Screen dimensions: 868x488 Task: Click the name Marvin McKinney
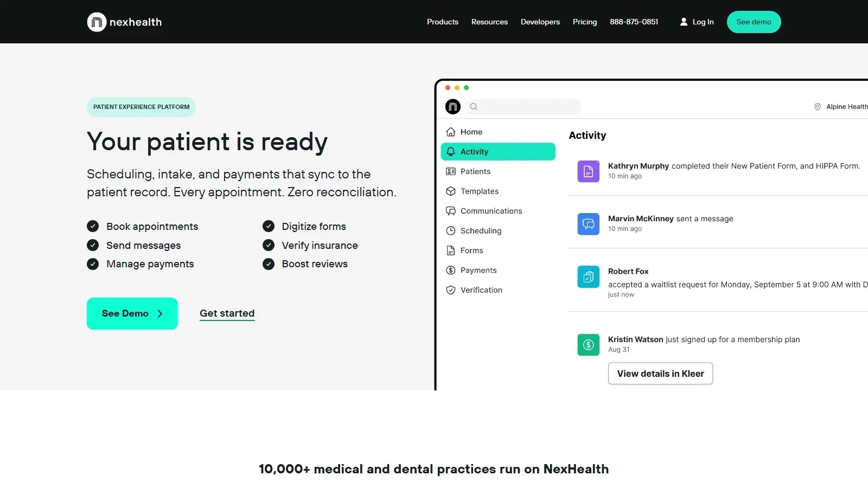[641, 219]
